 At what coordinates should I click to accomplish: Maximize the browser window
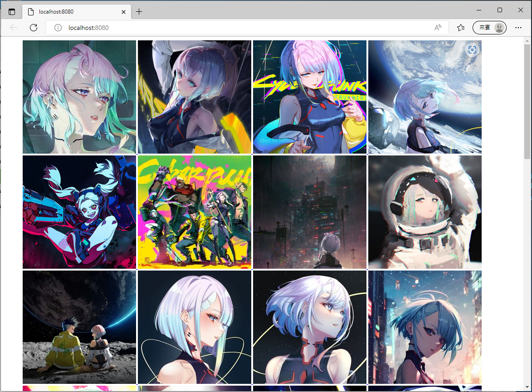point(500,10)
